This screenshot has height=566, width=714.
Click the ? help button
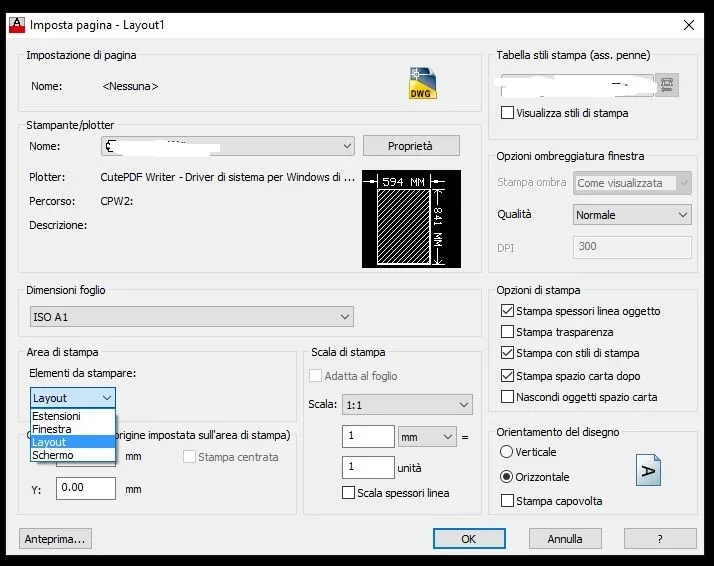(660, 539)
